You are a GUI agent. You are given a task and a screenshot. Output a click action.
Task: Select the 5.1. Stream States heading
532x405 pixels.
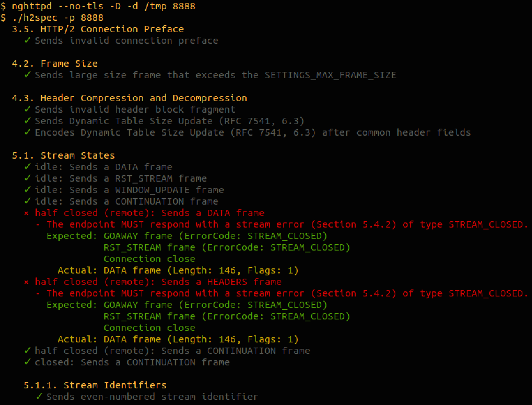click(x=64, y=155)
